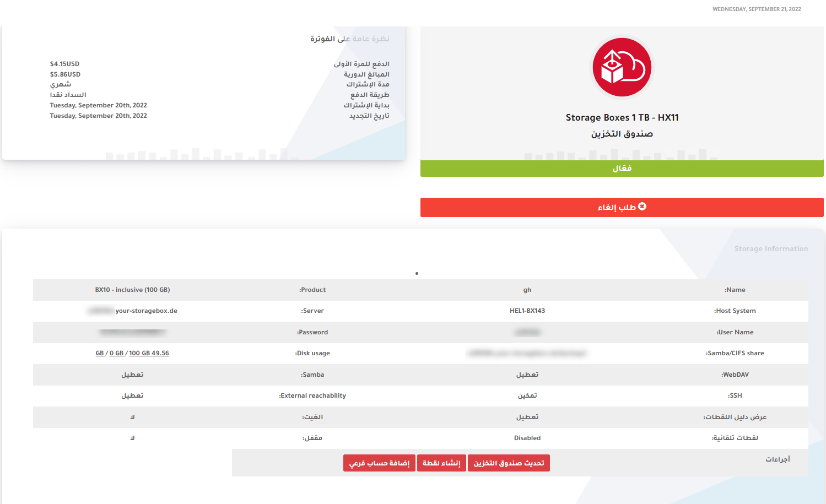
Task: Click the green "فعّال" active status bar
Action: pos(622,169)
